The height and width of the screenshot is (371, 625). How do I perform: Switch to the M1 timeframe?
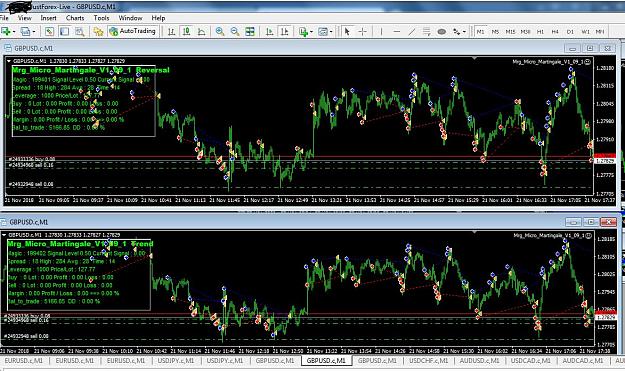click(x=480, y=31)
